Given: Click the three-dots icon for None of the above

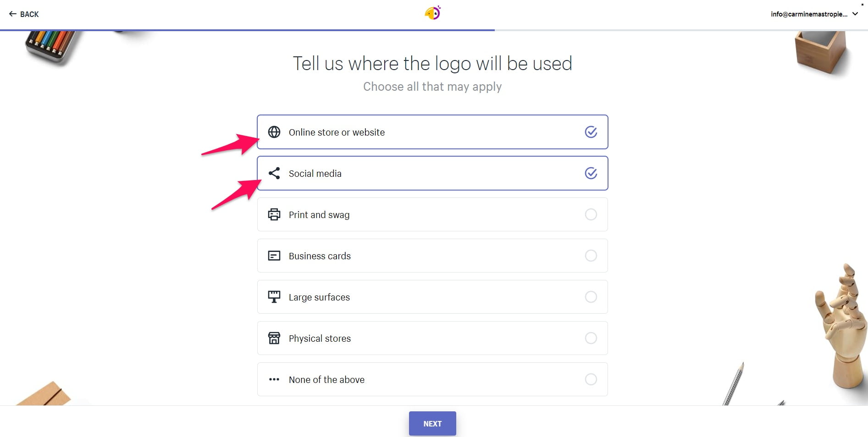Looking at the screenshot, I should (274, 379).
